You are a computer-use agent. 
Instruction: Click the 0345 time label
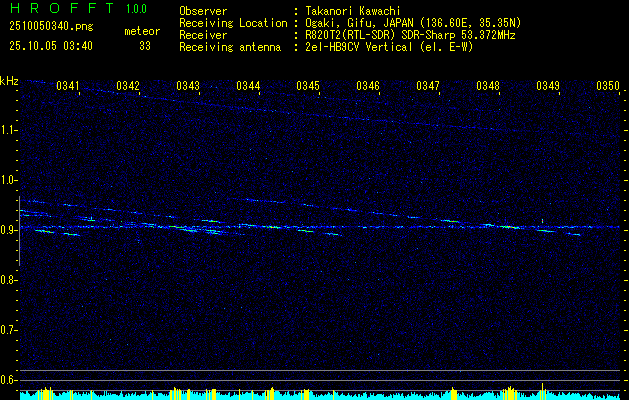[x=308, y=86]
